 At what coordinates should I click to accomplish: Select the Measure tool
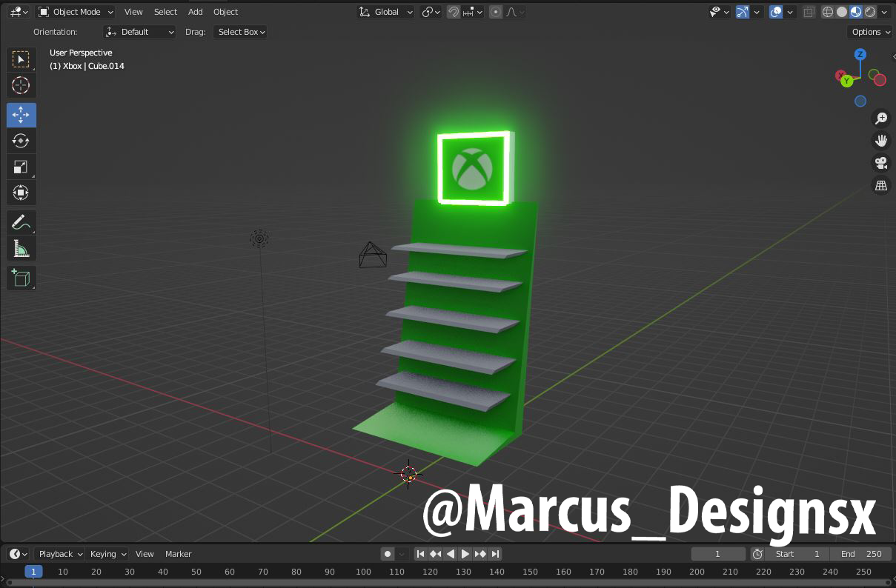[x=21, y=249]
